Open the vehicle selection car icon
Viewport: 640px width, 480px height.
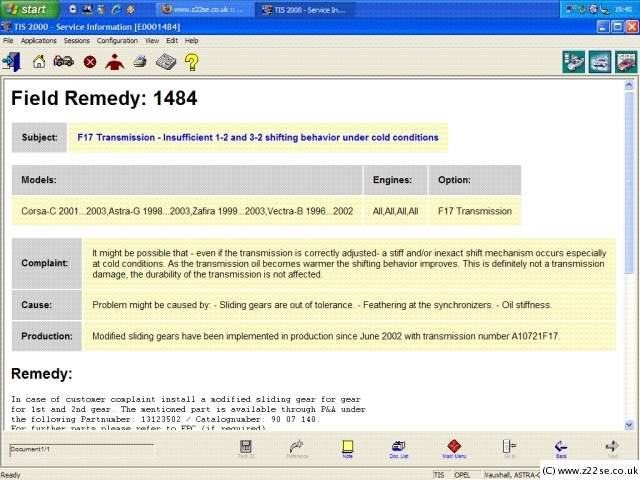64,62
